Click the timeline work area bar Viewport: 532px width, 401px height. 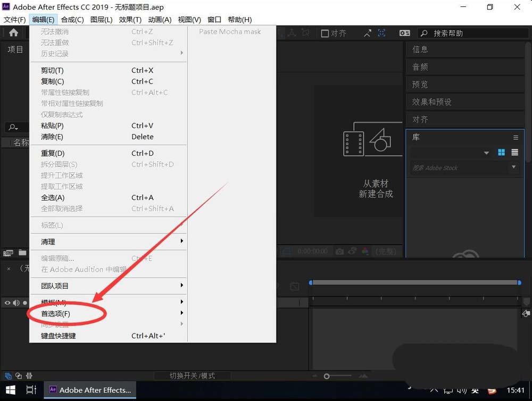[415, 282]
